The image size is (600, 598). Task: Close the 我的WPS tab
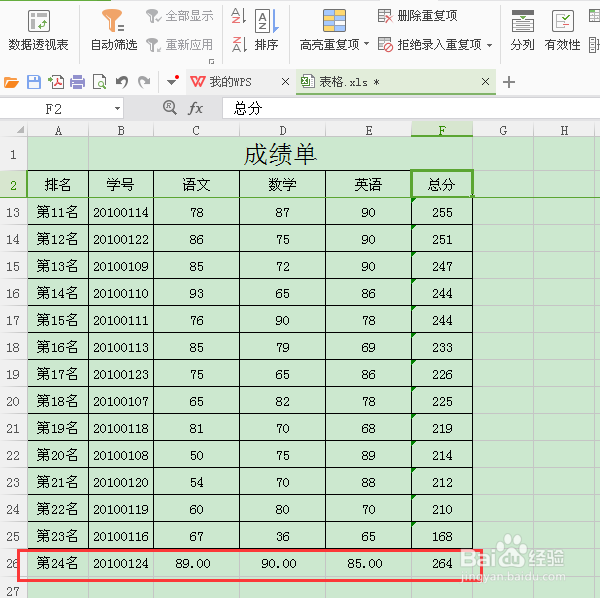point(285,81)
